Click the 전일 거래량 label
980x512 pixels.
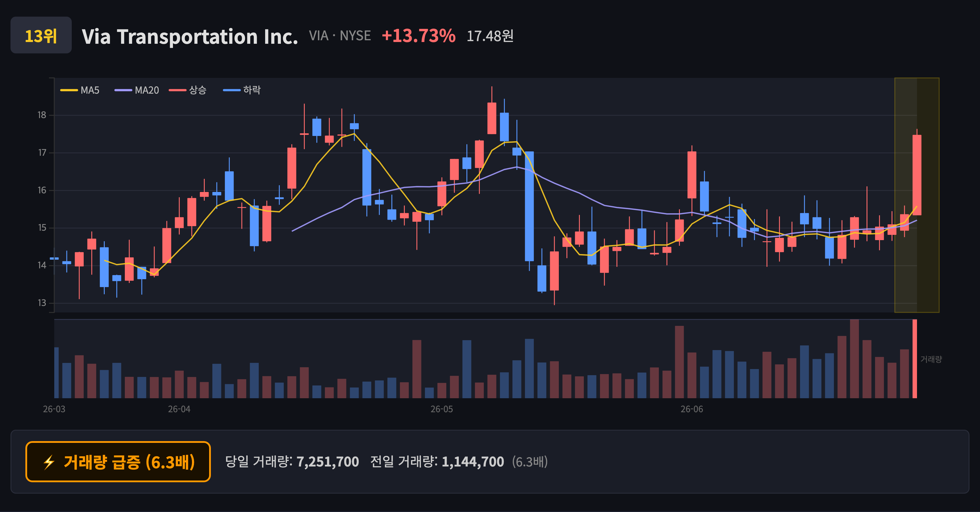[404, 462]
